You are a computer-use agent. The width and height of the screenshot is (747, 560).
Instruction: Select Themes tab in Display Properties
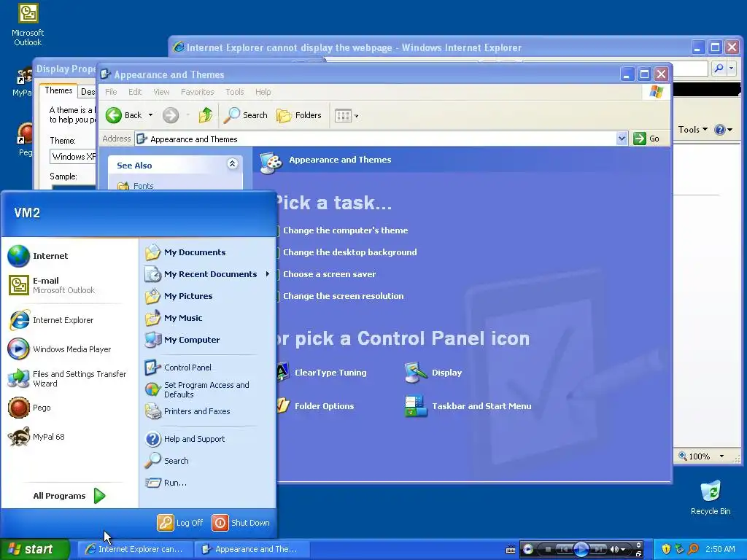point(58,90)
